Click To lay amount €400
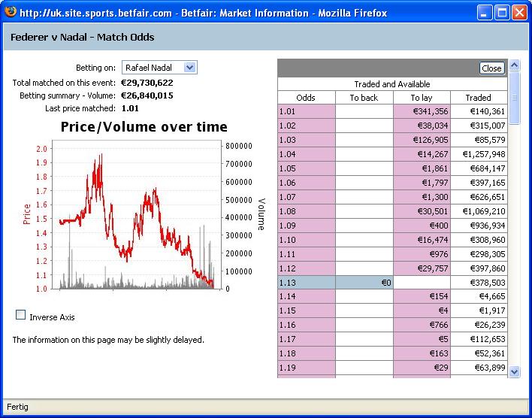This screenshot has height=418, width=532. point(422,226)
